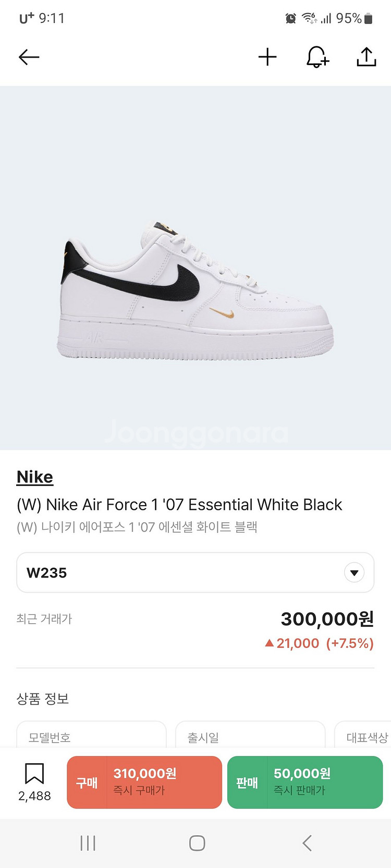Tap the back arrow icon
The width and height of the screenshot is (391, 868).
pos(29,57)
